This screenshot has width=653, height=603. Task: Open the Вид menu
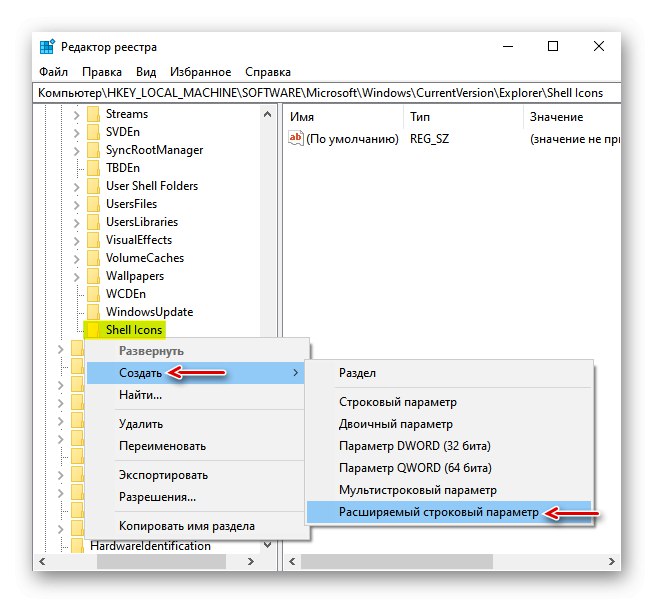coord(146,72)
